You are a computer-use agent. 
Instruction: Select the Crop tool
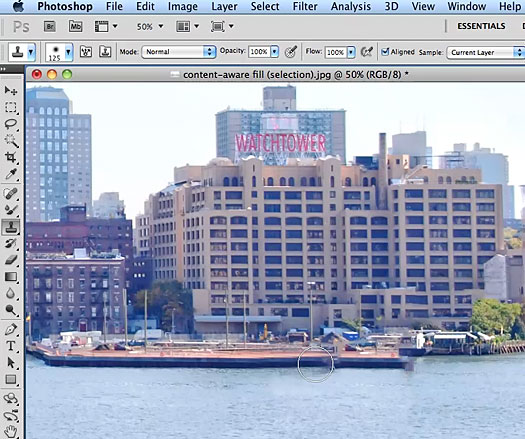[11, 157]
